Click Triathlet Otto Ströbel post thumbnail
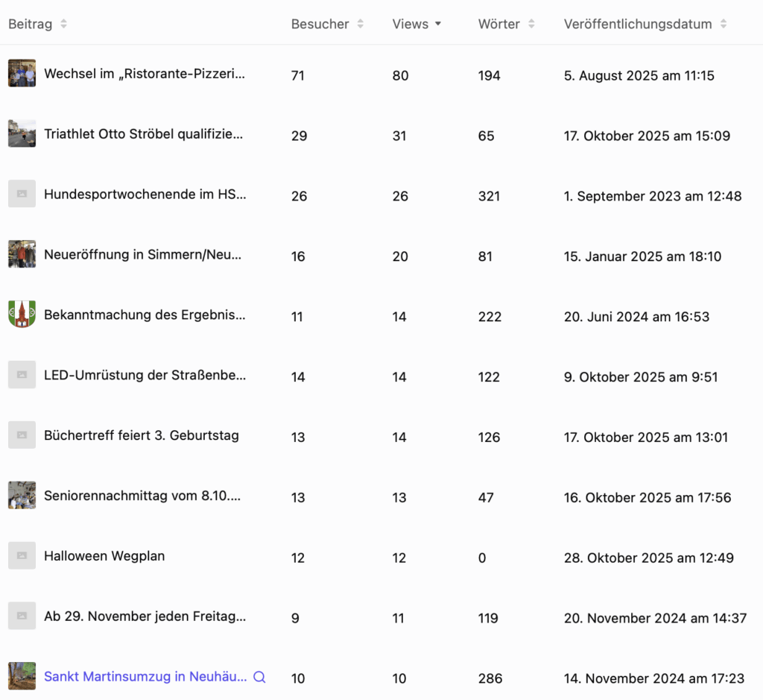The width and height of the screenshot is (763, 700). coord(22,134)
